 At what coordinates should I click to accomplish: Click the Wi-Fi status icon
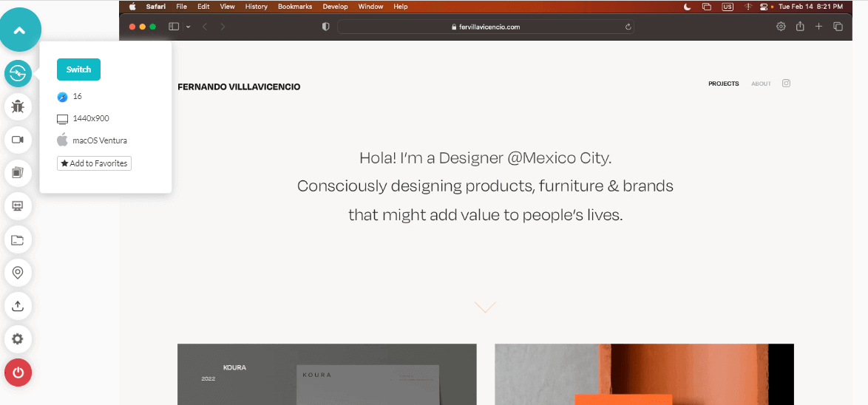point(748,7)
